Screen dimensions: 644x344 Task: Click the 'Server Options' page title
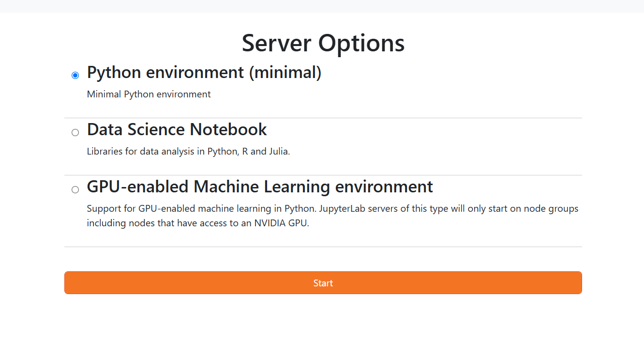coord(323,43)
